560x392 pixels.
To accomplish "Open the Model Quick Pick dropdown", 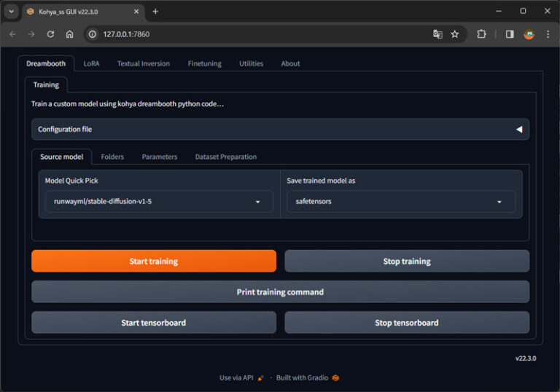I will [159, 202].
